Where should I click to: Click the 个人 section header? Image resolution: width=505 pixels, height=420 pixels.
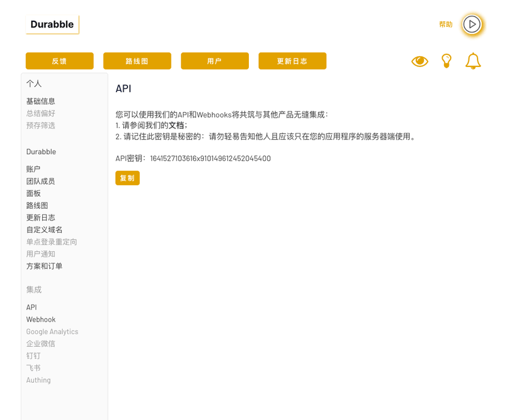[x=34, y=84]
